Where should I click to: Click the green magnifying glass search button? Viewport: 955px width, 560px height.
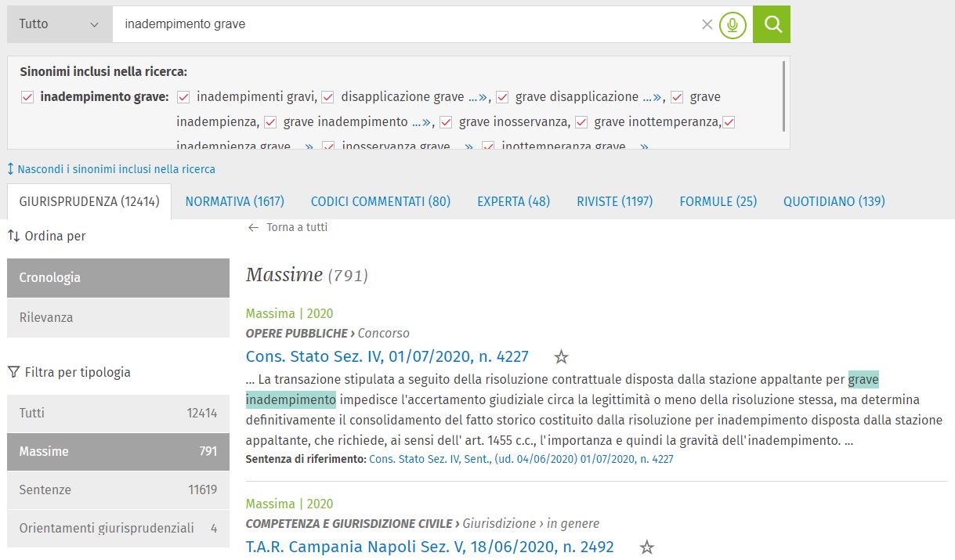[772, 24]
